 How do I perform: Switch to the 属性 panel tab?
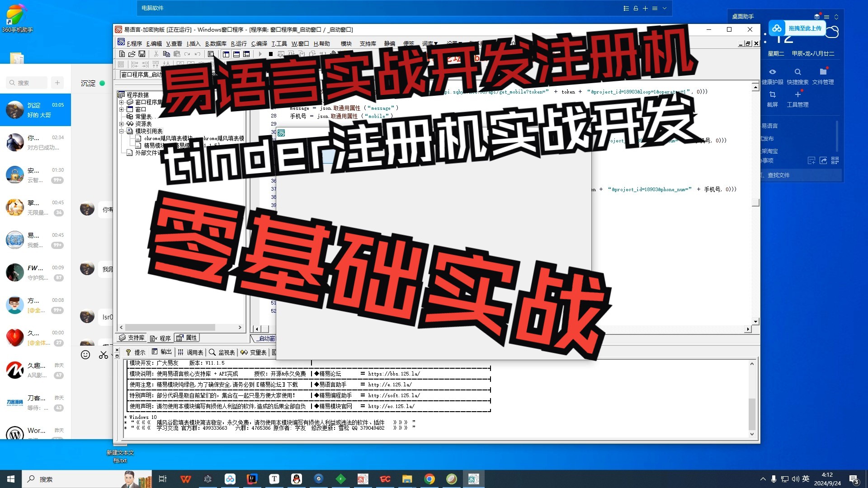pyautogui.click(x=187, y=338)
